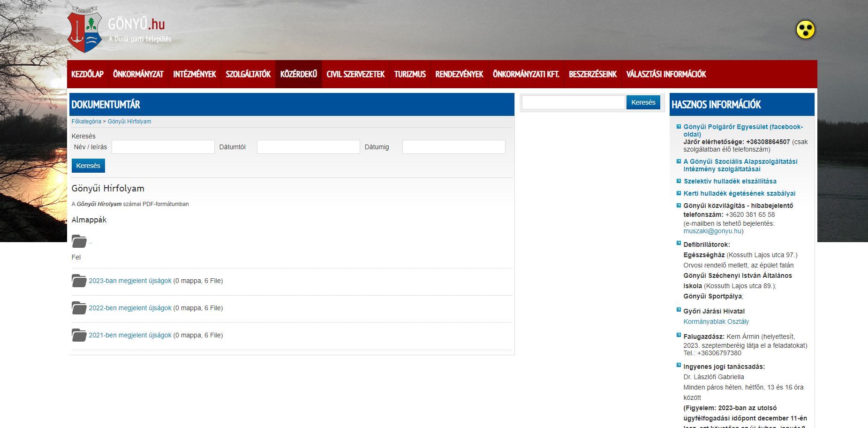Click the muszaki@gonyu.hu email link

pos(712,231)
